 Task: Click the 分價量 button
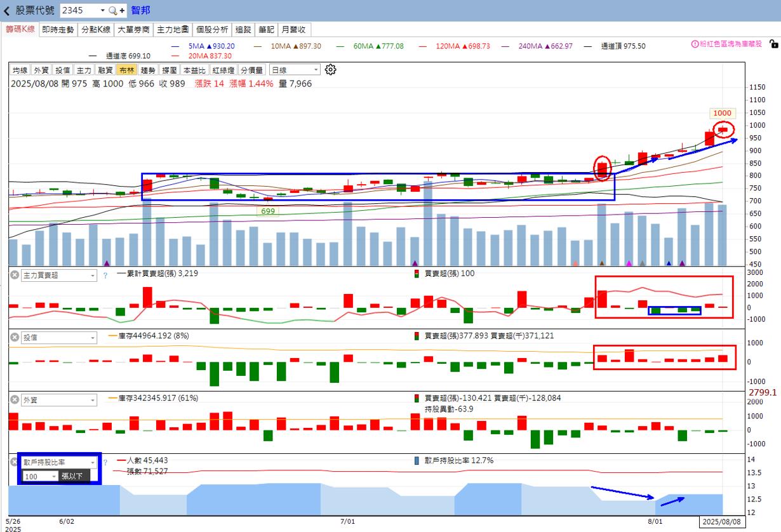251,70
